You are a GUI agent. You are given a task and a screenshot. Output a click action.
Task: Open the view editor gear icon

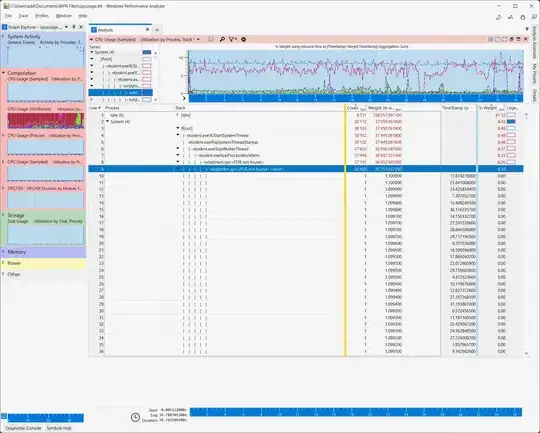[243, 39]
